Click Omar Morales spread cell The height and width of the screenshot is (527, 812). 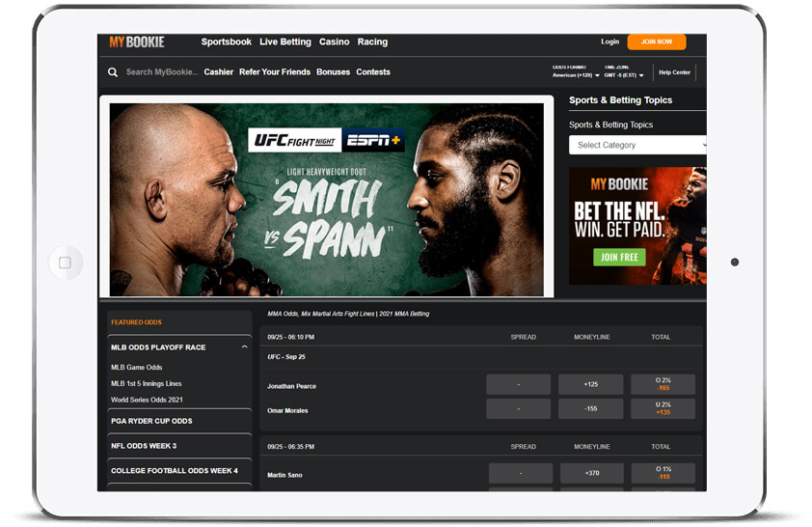[519, 409]
